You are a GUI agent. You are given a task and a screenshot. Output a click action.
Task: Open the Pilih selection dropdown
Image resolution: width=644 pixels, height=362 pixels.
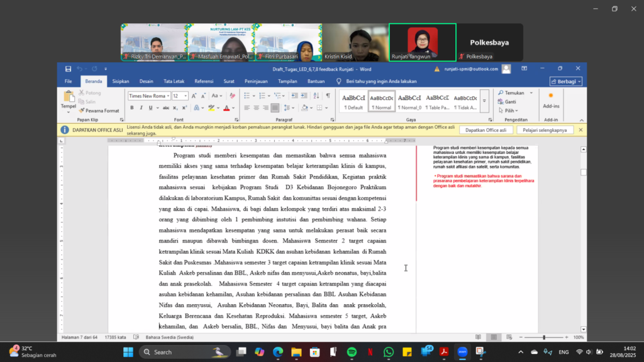(x=508, y=111)
